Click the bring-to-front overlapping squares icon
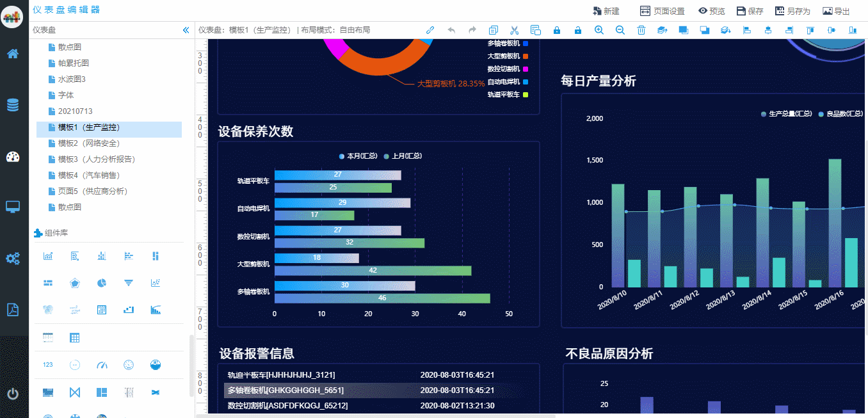The height and width of the screenshot is (418, 868). [684, 30]
